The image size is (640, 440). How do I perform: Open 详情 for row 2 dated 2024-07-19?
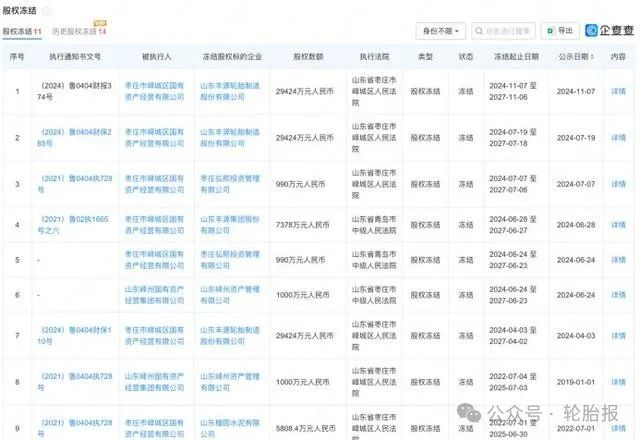pyautogui.click(x=618, y=138)
